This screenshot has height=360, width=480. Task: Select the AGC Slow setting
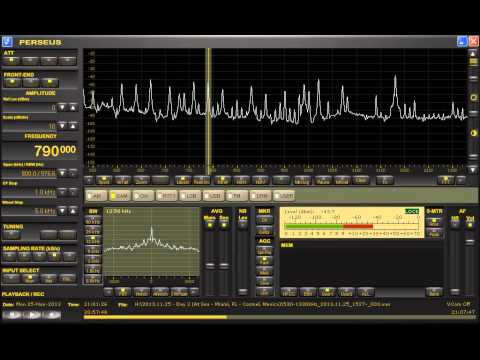(264, 281)
